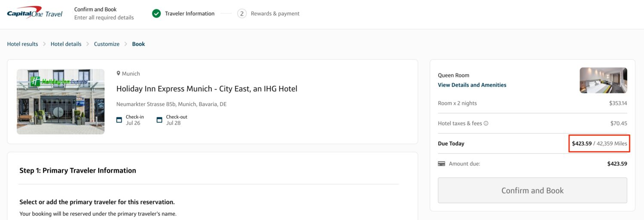Image resolution: width=644 pixels, height=220 pixels.
Task: Click the Check-out calendar icon
Action: (159, 120)
